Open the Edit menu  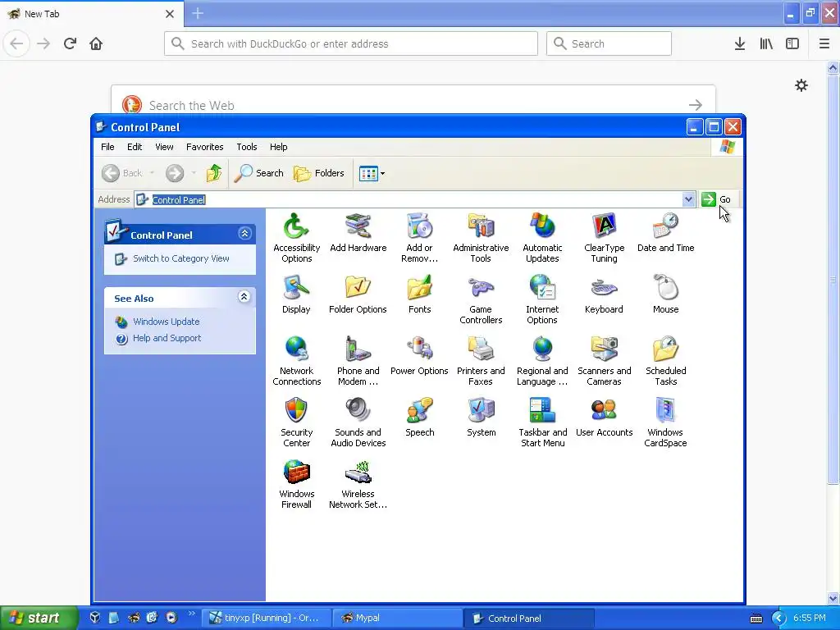tap(135, 147)
